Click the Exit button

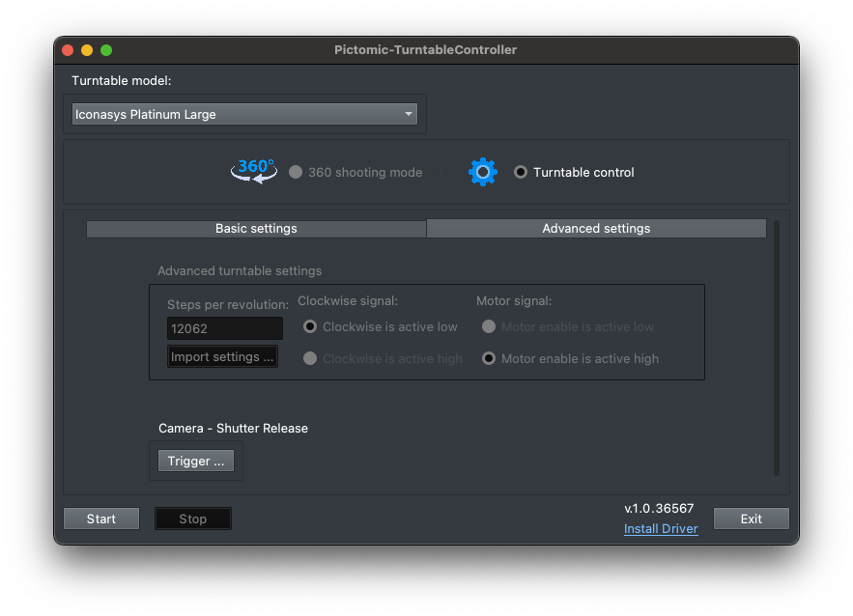(752, 518)
